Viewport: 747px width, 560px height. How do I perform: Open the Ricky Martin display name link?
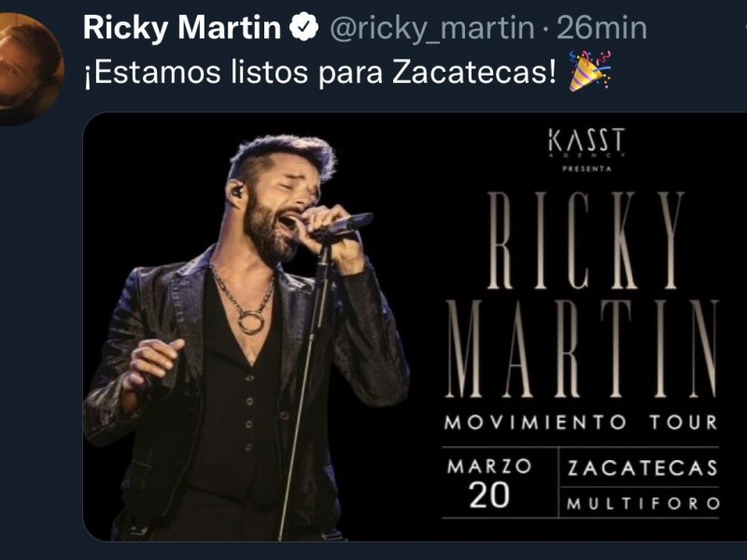(x=182, y=28)
